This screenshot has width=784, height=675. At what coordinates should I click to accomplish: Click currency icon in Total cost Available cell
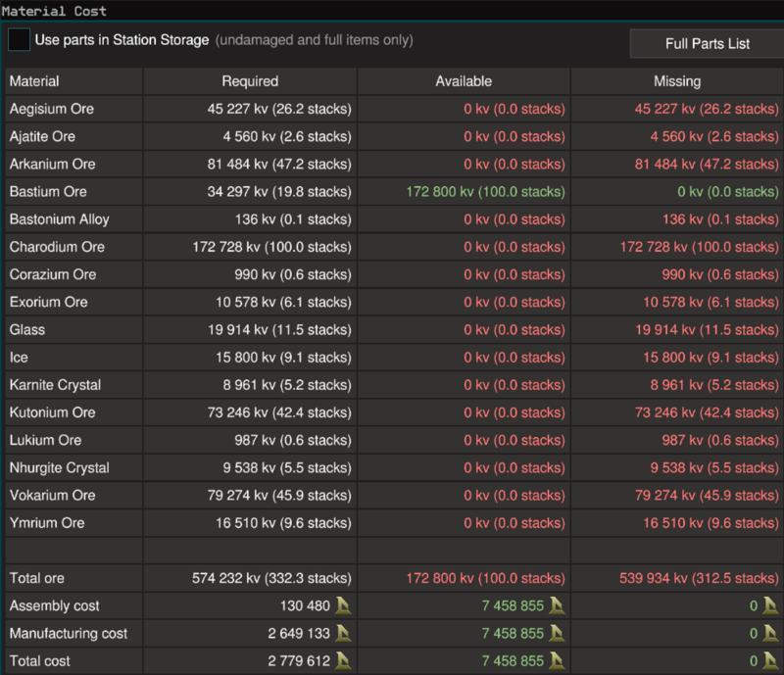(x=557, y=660)
